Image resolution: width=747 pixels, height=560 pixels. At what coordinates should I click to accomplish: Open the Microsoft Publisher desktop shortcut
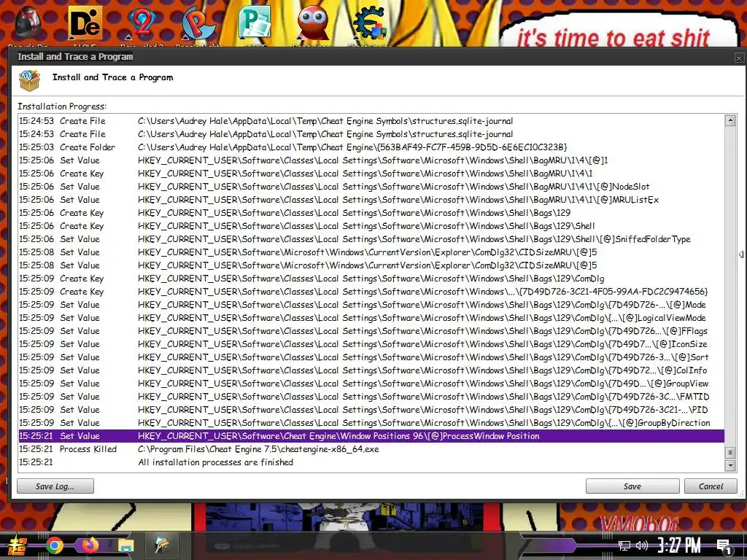click(x=255, y=24)
